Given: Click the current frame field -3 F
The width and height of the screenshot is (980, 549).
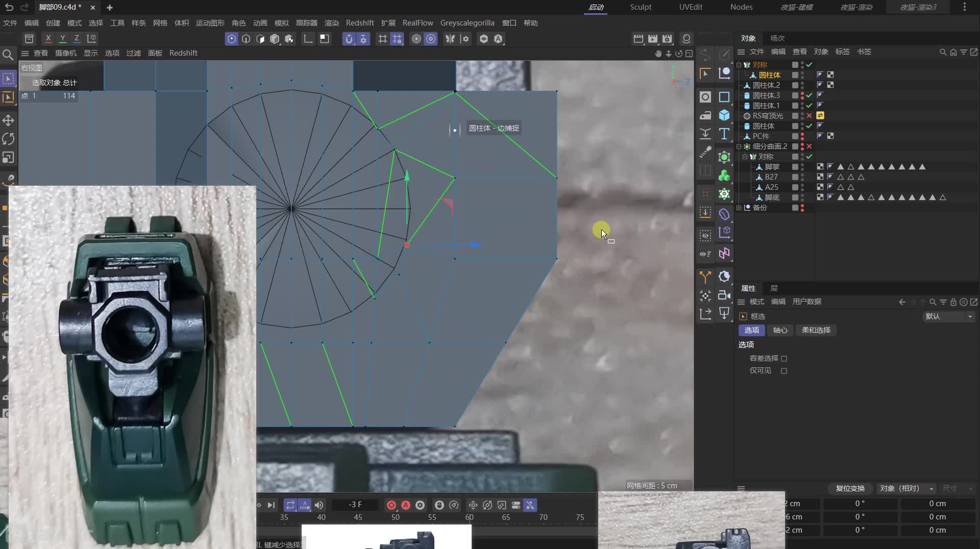Looking at the screenshot, I should pyautogui.click(x=355, y=505).
